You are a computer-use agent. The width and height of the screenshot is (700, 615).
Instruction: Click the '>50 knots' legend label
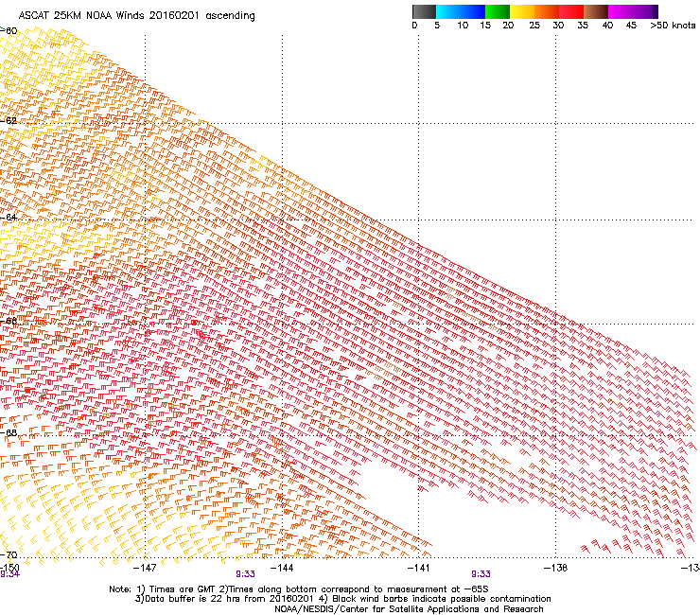[x=673, y=26]
